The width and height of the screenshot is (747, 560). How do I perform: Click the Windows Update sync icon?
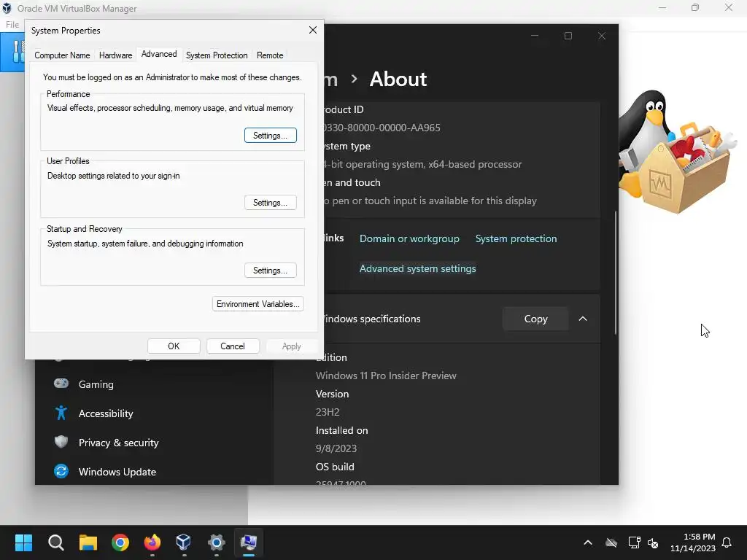coord(61,471)
